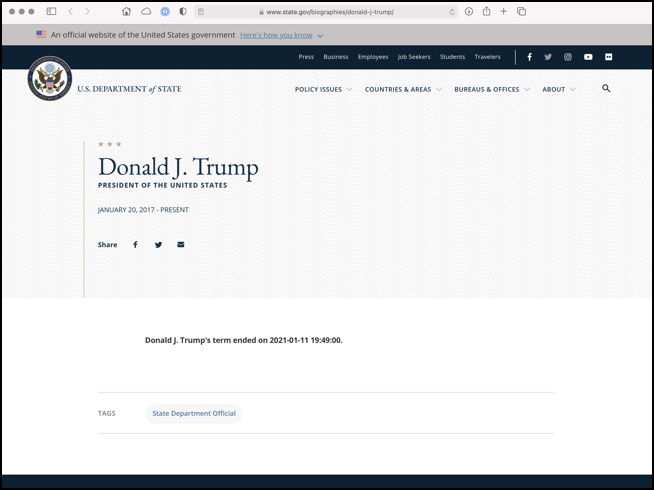
Task: Click the privacy shield icon
Action: 183,12
